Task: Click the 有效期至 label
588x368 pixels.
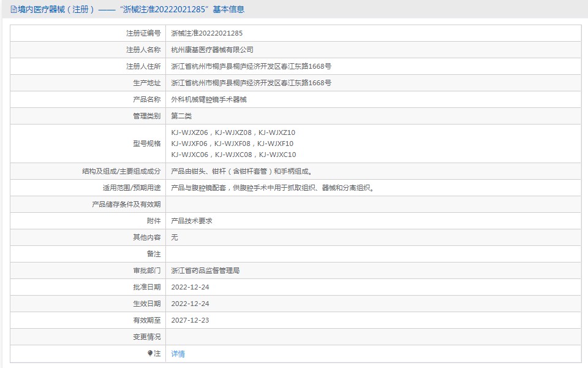Action: [146, 320]
